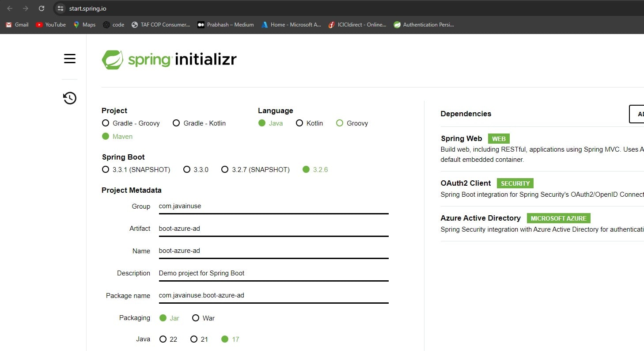Open the history clock icon
Screen dimensions: 644x351
point(70,98)
